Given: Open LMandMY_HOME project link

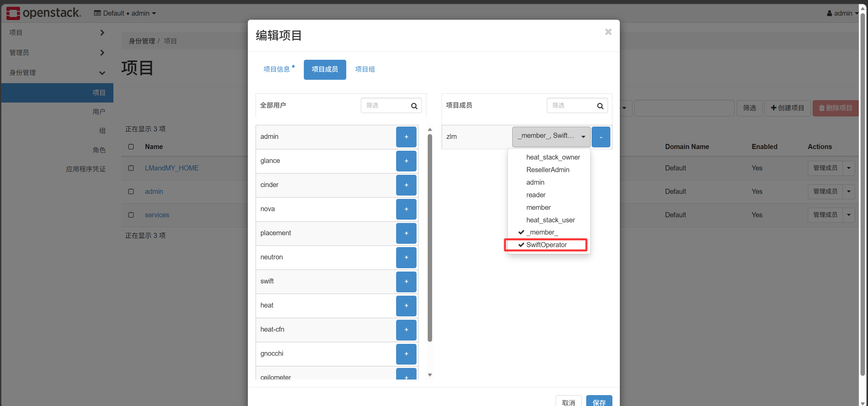Looking at the screenshot, I should (x=172, y=168).
